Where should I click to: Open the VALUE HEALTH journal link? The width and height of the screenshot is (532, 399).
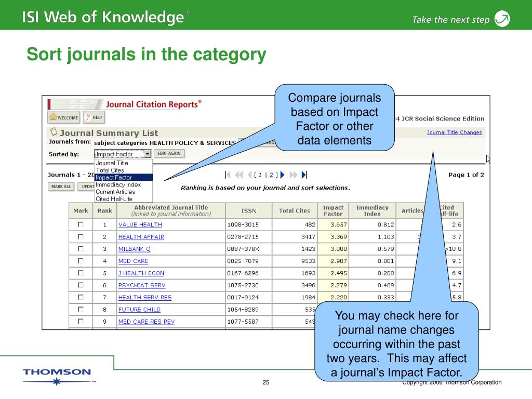[x=140, y=224]
